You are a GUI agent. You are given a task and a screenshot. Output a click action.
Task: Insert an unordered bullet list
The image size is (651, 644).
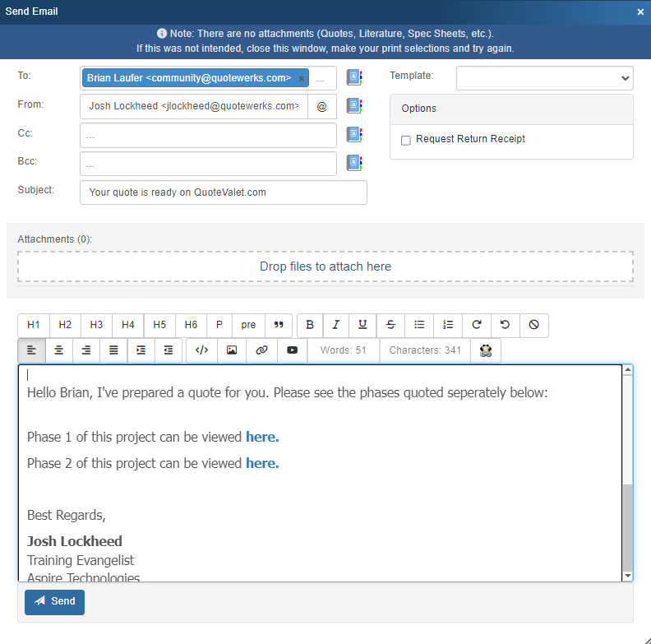[419, 325]
